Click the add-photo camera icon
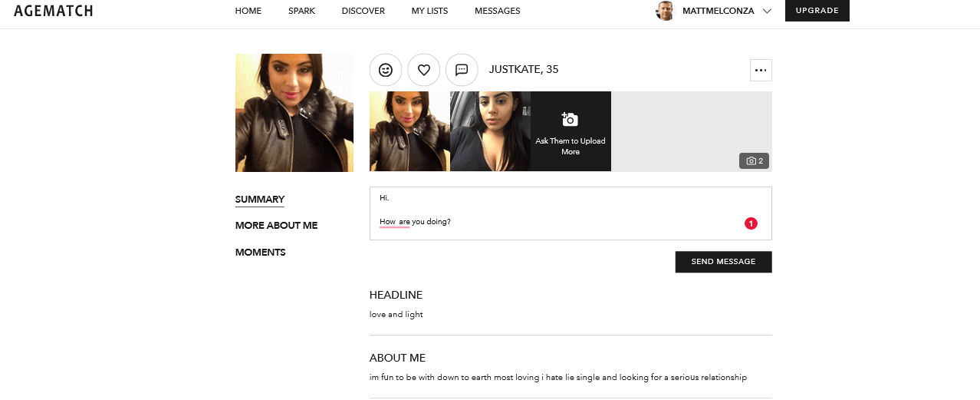 tap(570, 119)
